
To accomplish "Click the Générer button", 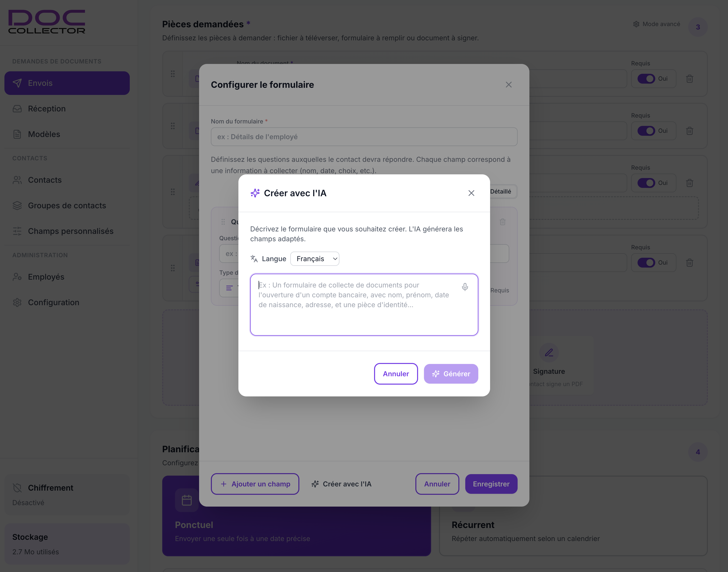I will [451, 374].
